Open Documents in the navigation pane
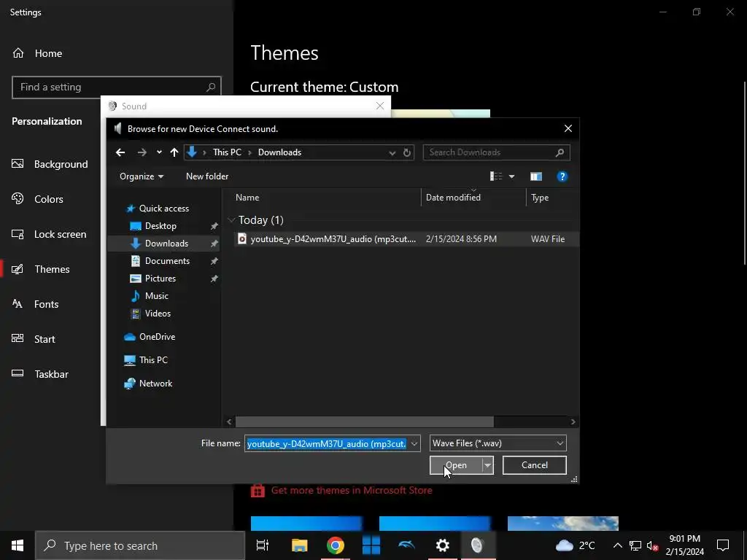This screenshot has height=560, width=747. pyautogui.click(x=167, y=261)
